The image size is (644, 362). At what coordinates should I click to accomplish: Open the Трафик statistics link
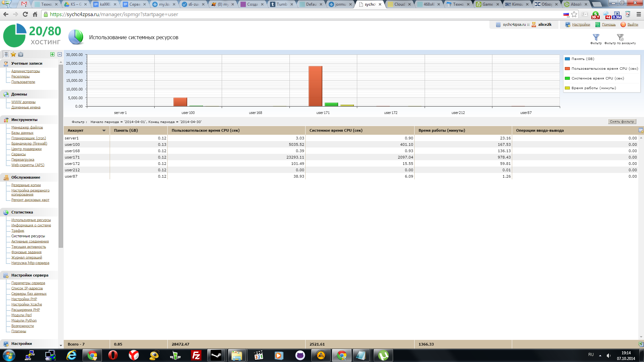coord(18,231)
